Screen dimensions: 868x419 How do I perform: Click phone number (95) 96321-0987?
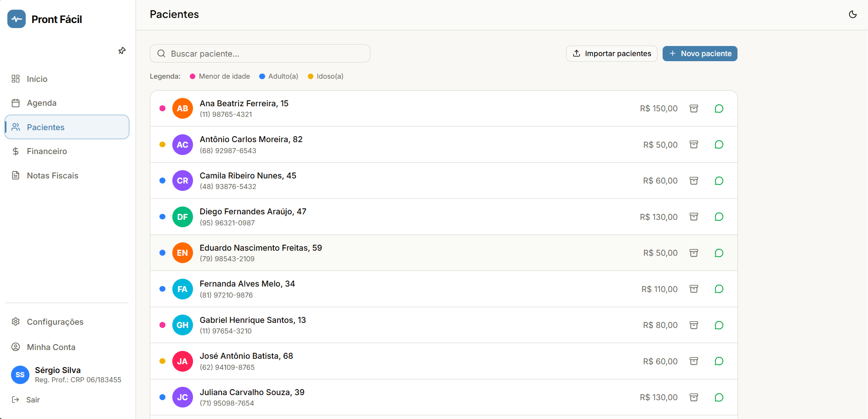227,223
